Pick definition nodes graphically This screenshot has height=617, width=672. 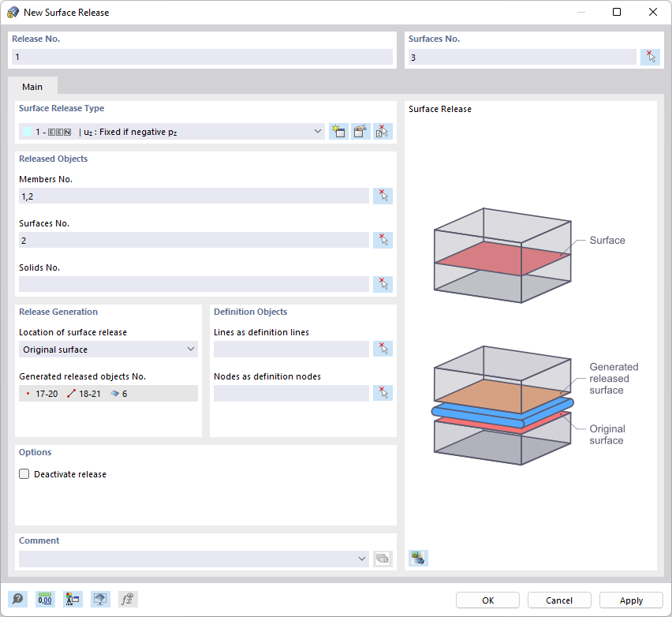383,393
